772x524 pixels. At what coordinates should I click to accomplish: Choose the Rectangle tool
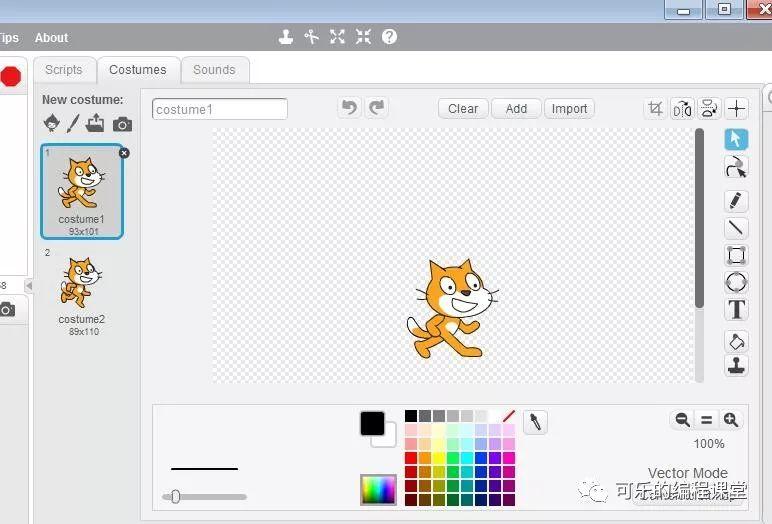tap(736, 255)
